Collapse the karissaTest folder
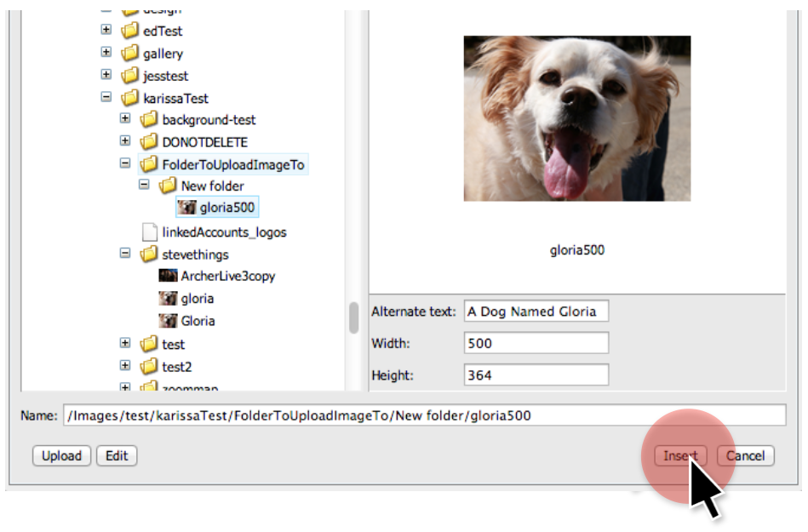The height and width of the screenshot is (532, 808). click(106, 98)
